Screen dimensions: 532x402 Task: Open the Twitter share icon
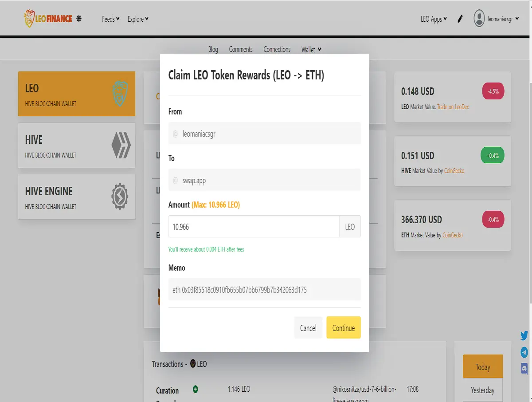pyautogui.click(x=524, y=335)
